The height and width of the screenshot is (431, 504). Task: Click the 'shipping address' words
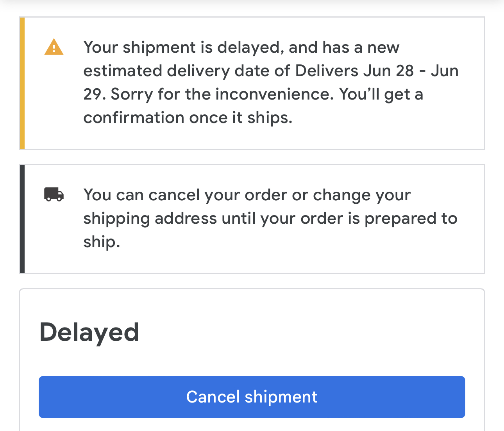point(150,219)
